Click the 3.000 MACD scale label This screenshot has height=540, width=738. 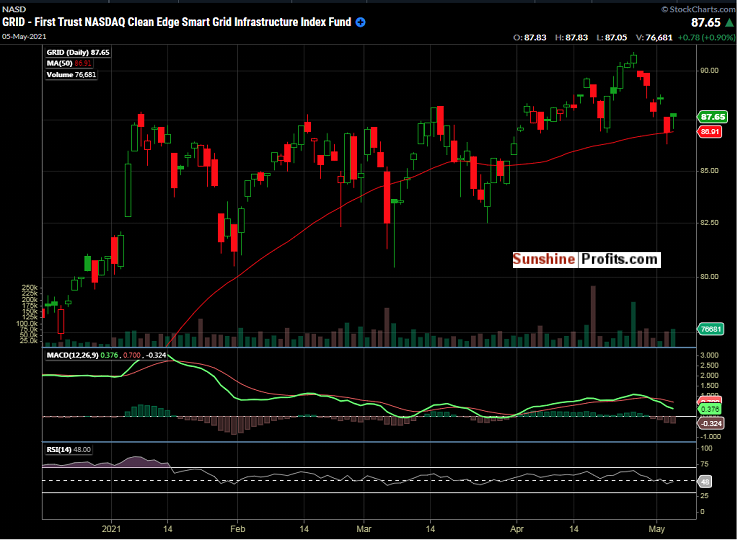709,355
